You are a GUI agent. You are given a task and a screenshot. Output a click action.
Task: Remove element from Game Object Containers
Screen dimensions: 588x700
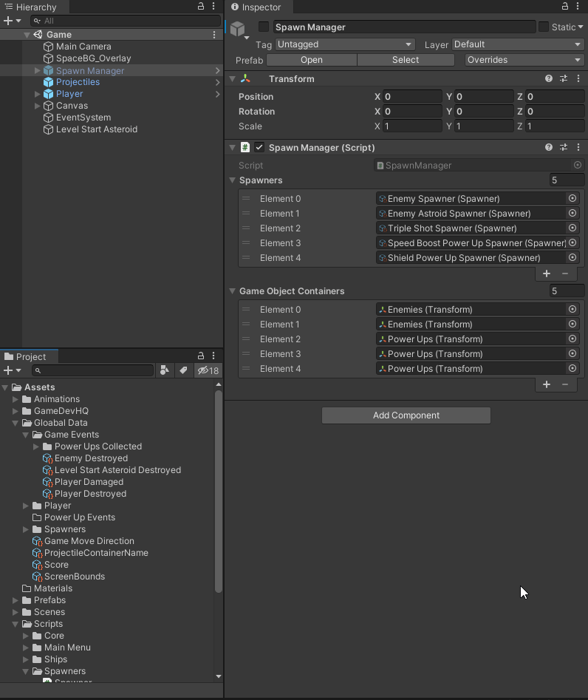(565, 384)
